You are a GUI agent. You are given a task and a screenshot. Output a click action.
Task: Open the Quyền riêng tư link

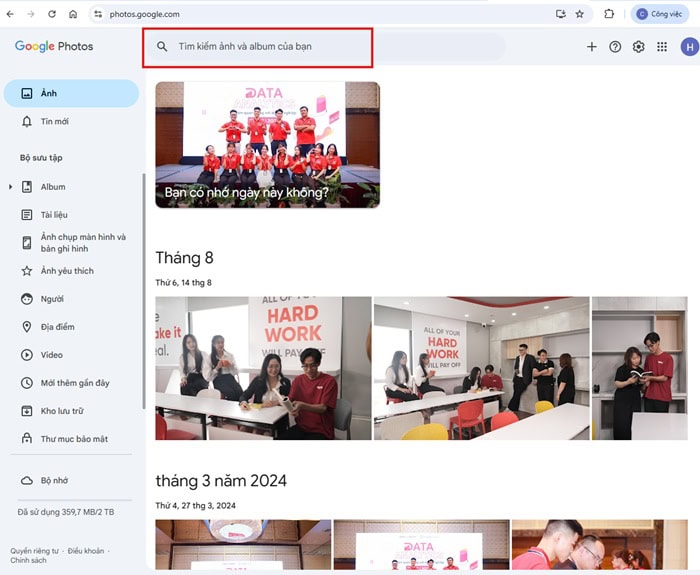coord(34,551)
